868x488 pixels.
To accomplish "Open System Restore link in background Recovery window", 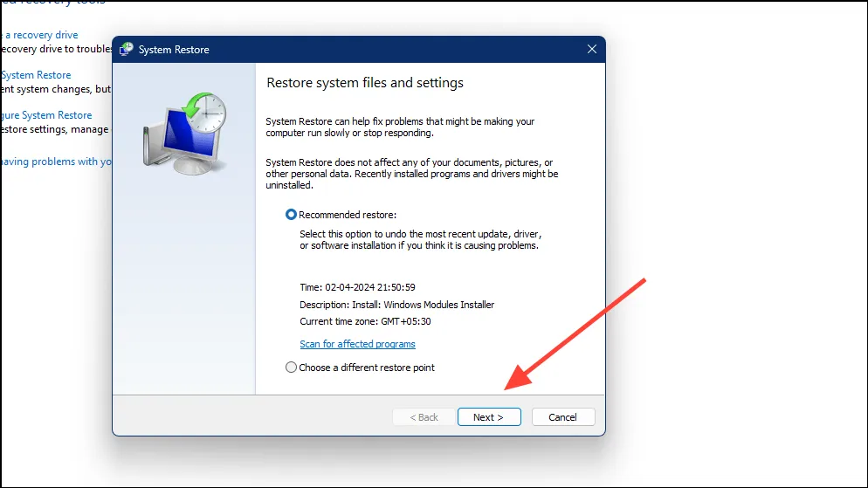I will (36, 75).
